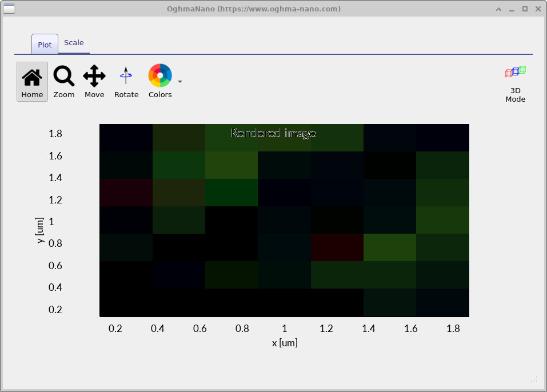This screenshot has width=547, height=392.
Task: Click the Home button to reset the view
Action: [x=32, y=81]
